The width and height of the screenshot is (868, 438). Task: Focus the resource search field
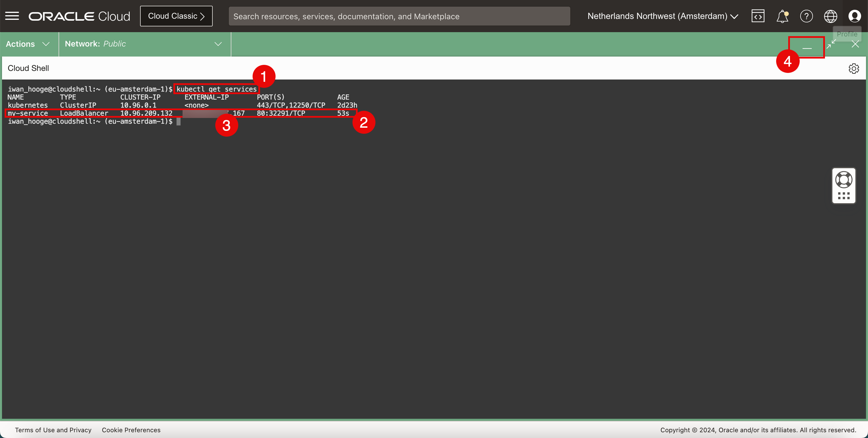tap(399, 17)
